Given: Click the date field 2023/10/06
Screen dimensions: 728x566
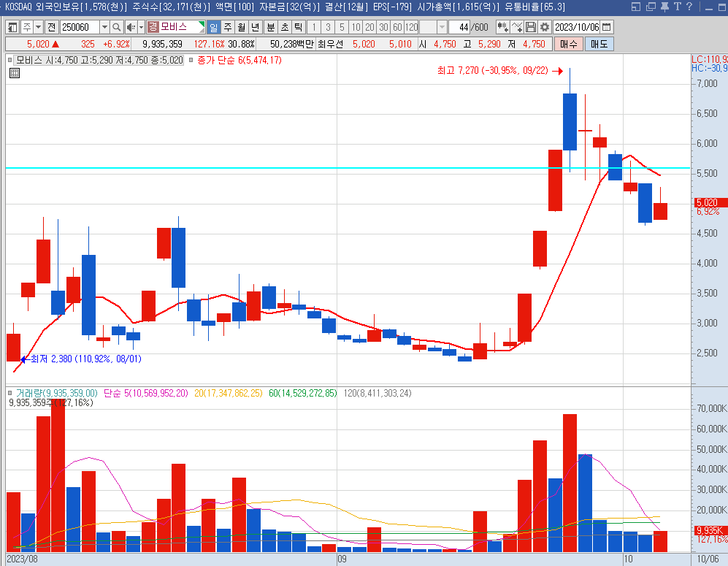Looking at the screenshot, I should [577, 28].
